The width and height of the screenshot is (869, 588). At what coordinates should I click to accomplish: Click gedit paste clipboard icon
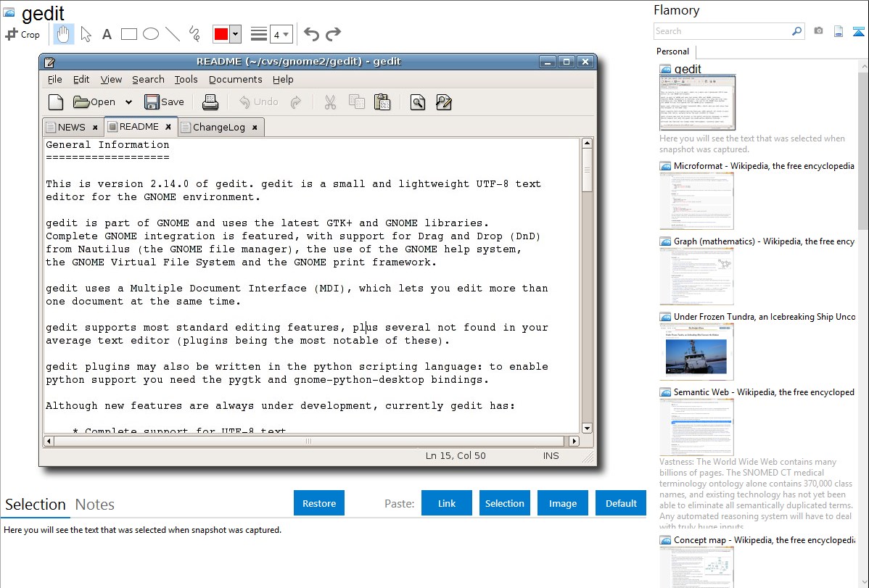click(x=382, y=102)
